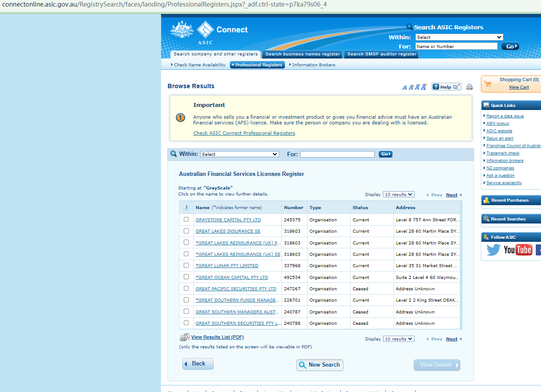The width and height of the screenshot is (541, 392).
Task: Click the header Go button
Action: 510,46
